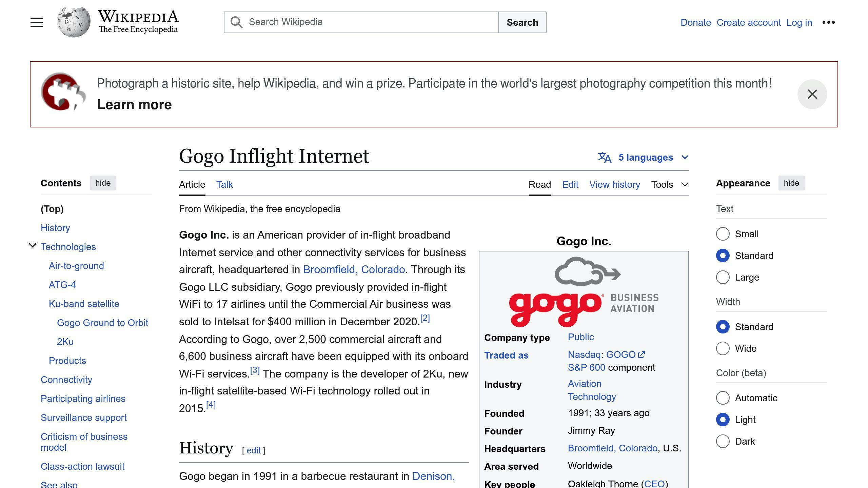This screenshot has width=868, height=488.
Task: Click the Search button
Action: point(522,22)
